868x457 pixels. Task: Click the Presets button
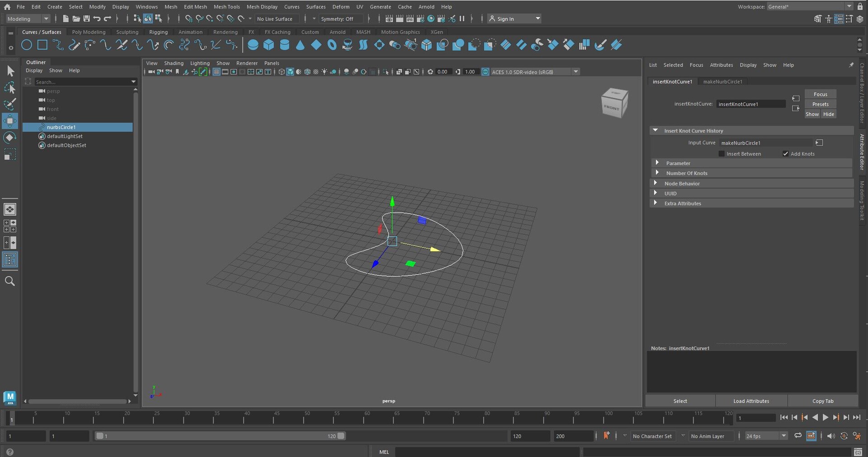click(821, 104)
